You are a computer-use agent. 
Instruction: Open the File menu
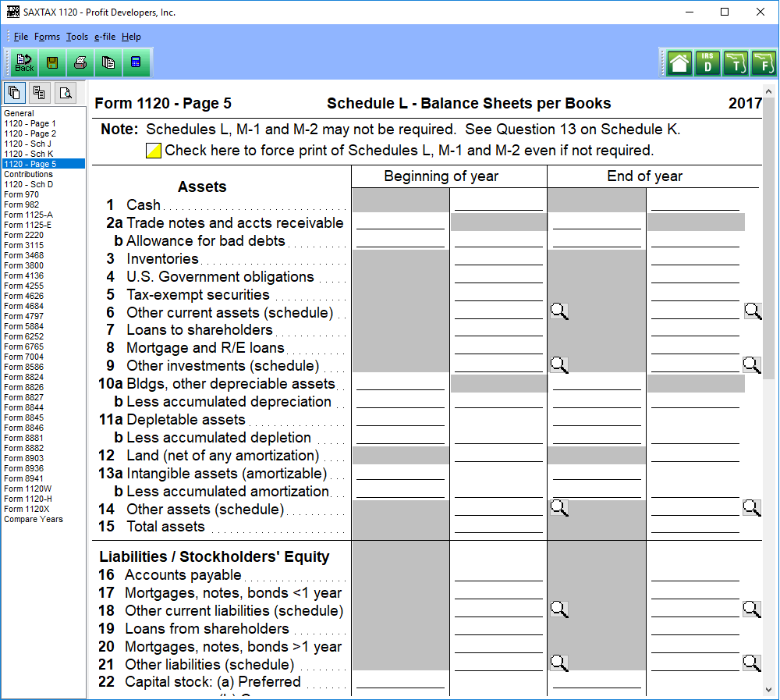tap(21, 37)
